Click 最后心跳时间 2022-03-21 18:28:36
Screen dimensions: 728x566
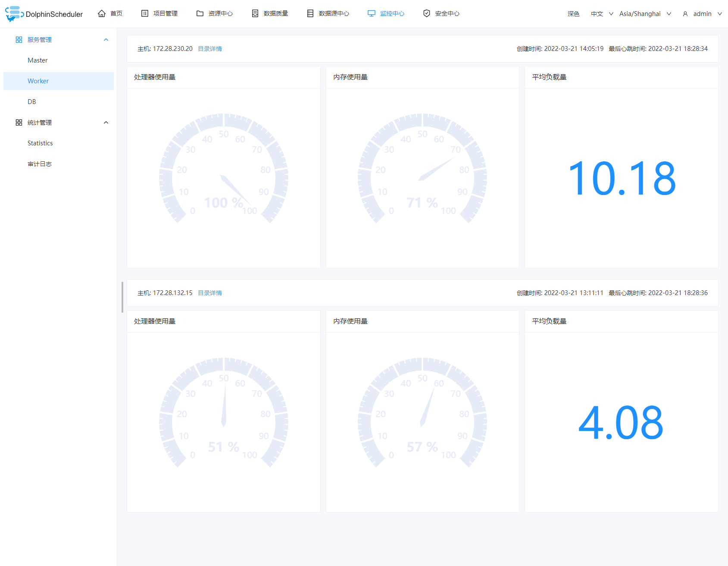tap(658, 293)
